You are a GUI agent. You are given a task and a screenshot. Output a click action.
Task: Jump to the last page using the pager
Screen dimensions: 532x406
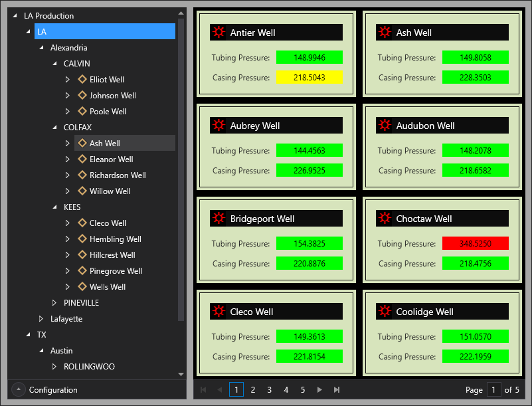point(336,389)
